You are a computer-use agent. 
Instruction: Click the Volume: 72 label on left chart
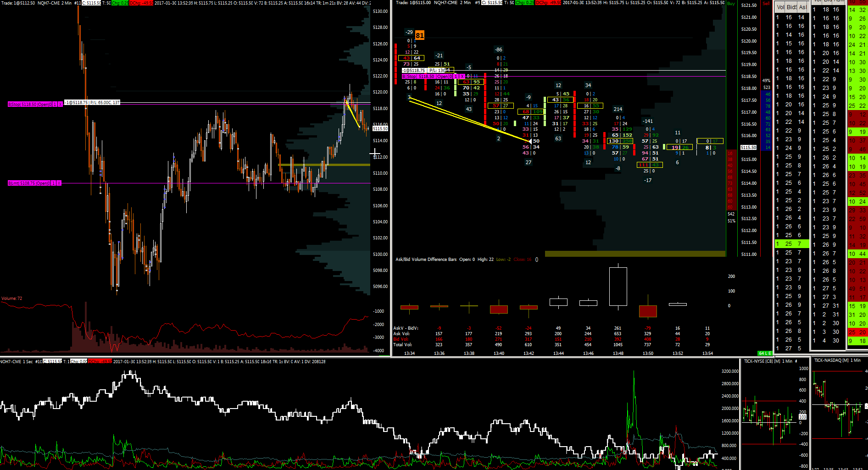tap(11, 299)
